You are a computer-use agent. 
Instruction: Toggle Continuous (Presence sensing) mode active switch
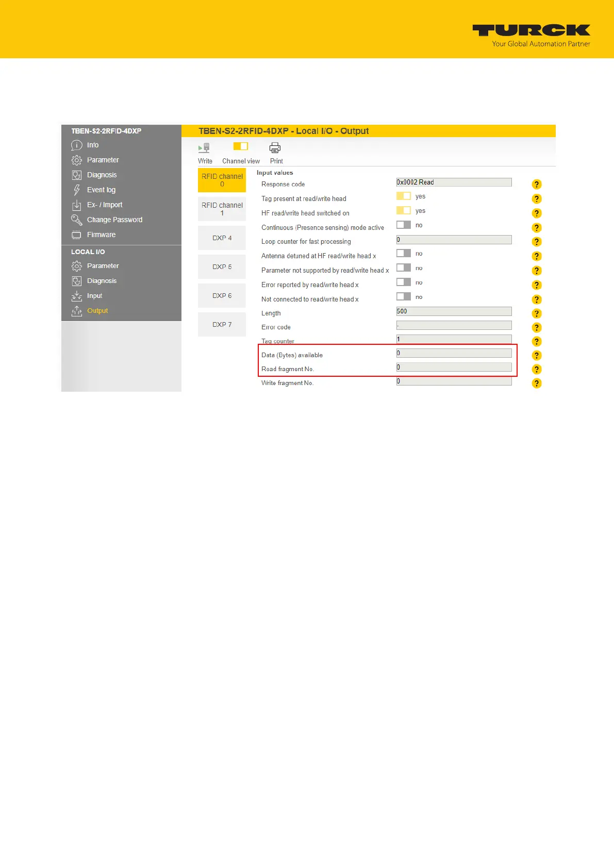(404, 225)
